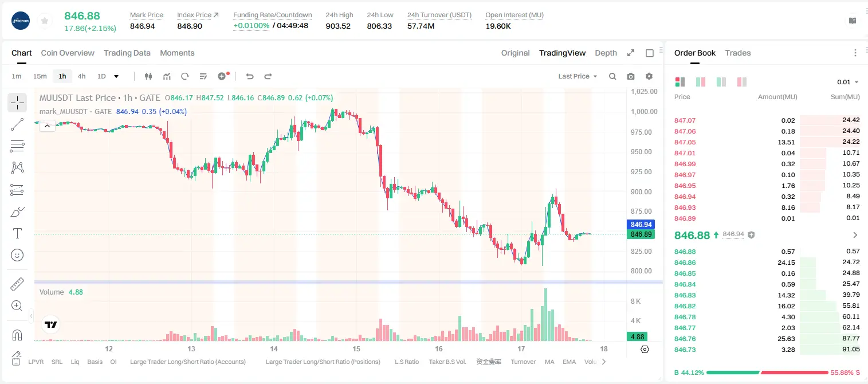Expand more timeframe options after 1D
The width and height of the screenshot is (868, 384).
pos(116,76)
